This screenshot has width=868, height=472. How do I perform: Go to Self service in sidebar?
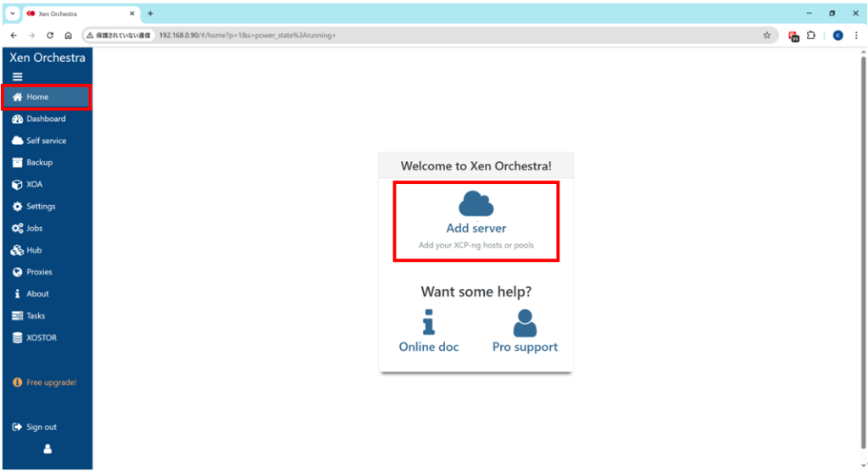(46, 141)
